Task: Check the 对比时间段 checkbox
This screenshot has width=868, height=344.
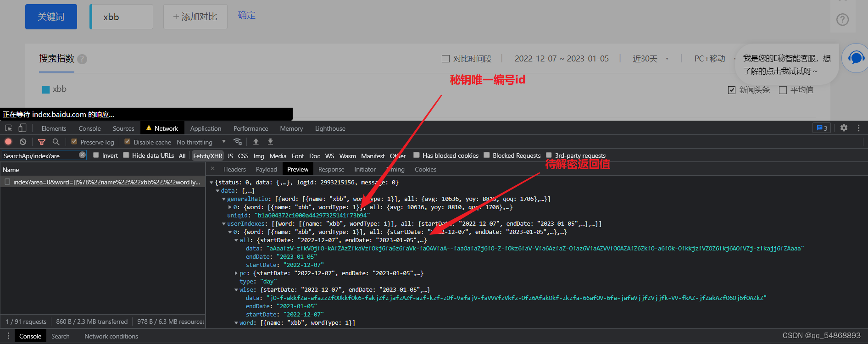Action: click(x=445, y=59)
